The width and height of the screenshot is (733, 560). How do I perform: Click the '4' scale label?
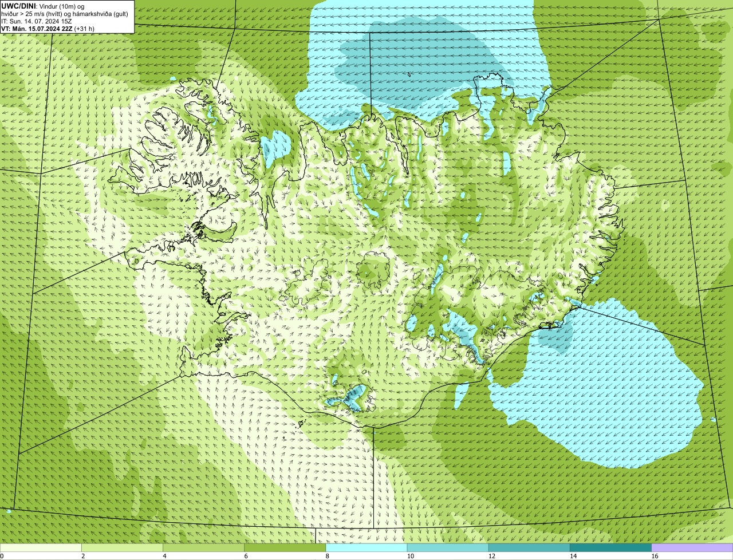coord(164,556)
